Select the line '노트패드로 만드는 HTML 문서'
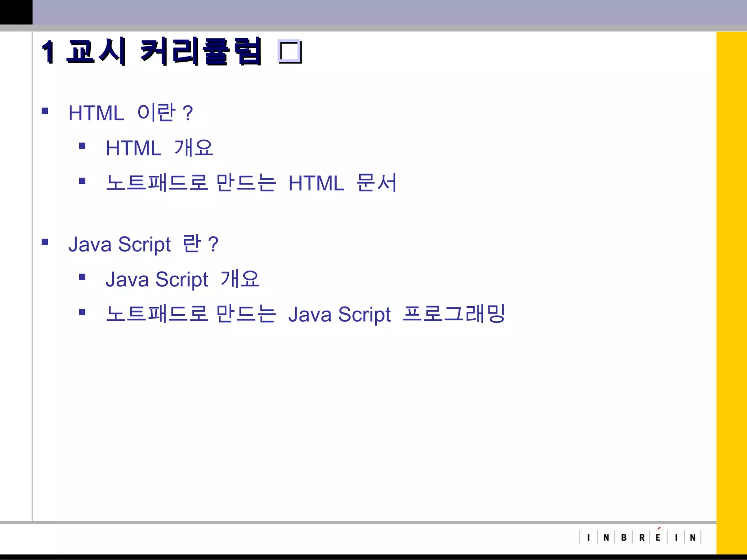The image size is (747, 560). tap(251, 183)
